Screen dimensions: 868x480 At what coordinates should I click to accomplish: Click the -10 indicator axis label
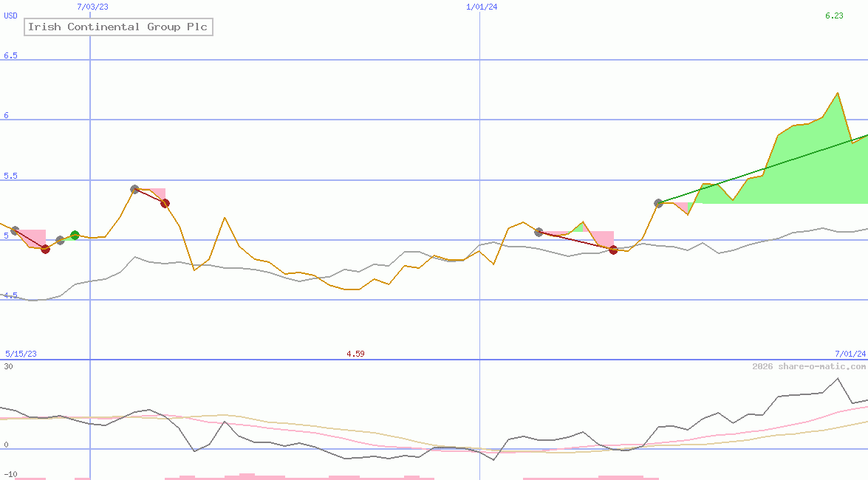click(x=10, y=475)
